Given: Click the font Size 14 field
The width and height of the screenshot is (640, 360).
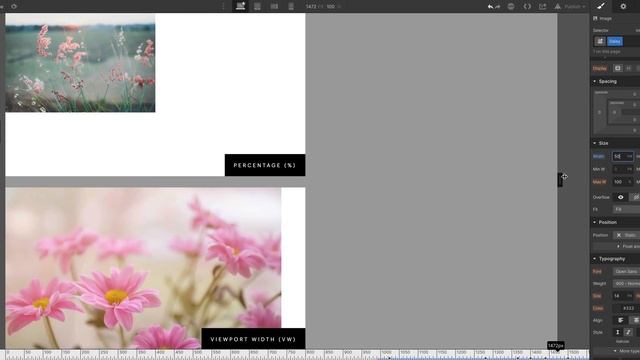Looking at the screenshot, I should coord(622,296).
